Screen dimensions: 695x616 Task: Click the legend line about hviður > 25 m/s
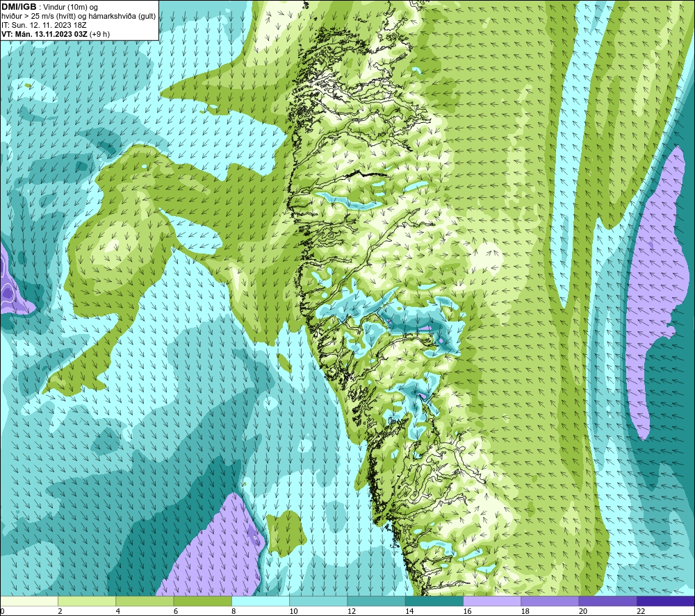click(x=79, y=17)
